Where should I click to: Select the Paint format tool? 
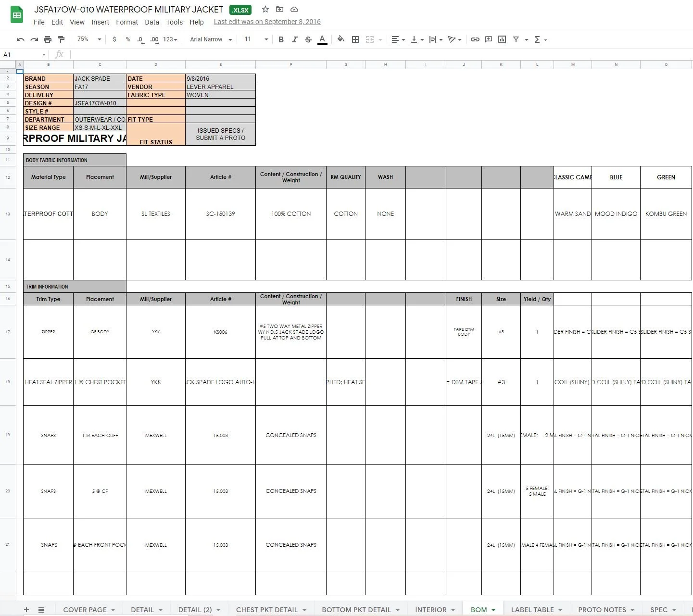(x=61, y=39)
